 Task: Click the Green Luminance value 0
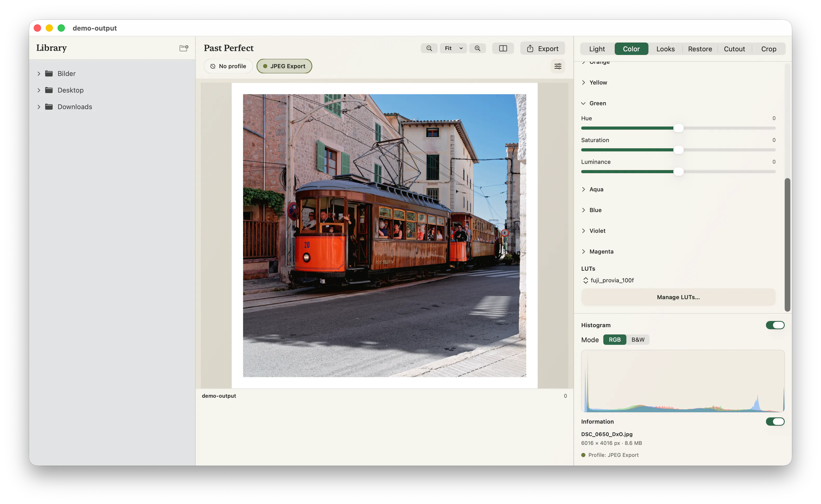(774, 162)
